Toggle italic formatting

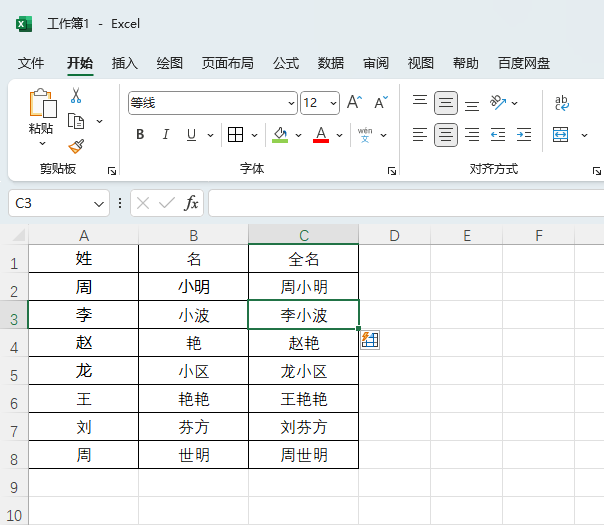[x=166, y=135]
